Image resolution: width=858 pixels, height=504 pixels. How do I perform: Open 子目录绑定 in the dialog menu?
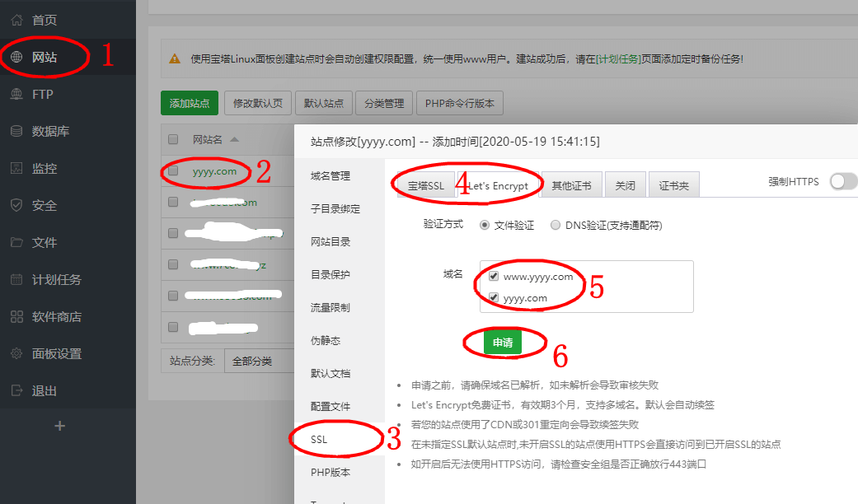(335, 209)
